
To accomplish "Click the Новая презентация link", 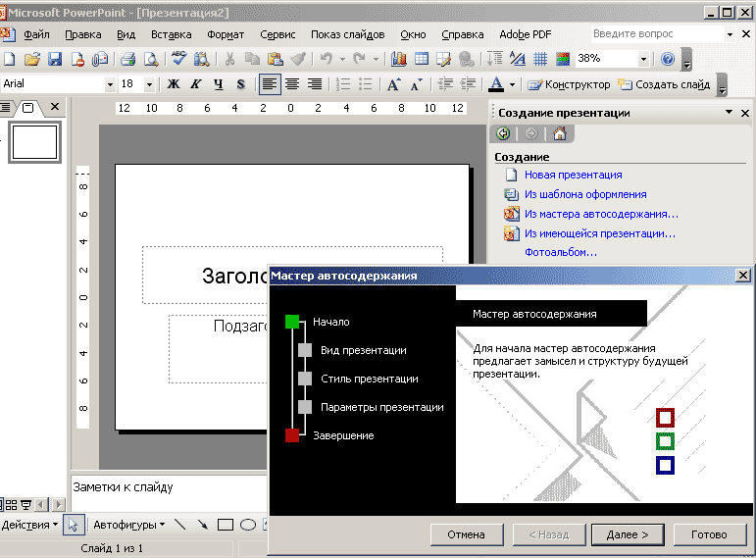I will tap(574, 175).
